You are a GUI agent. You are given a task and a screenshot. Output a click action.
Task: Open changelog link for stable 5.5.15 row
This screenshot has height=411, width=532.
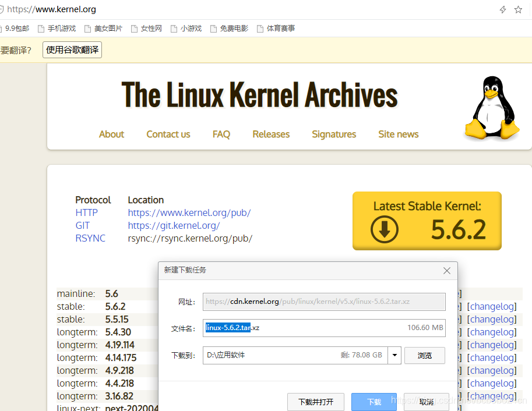point(492,320)
